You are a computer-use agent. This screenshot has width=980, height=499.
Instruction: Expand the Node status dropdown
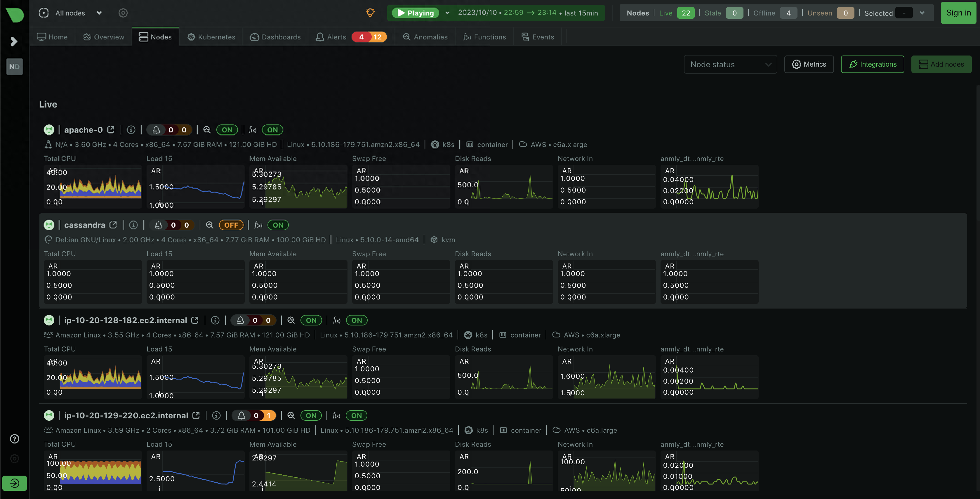click(x=730, y=64)
